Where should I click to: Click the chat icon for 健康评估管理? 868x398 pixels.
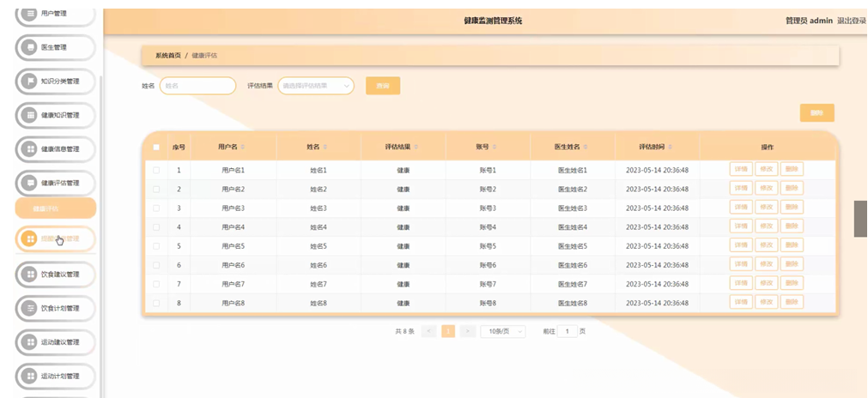click(29, 183)
